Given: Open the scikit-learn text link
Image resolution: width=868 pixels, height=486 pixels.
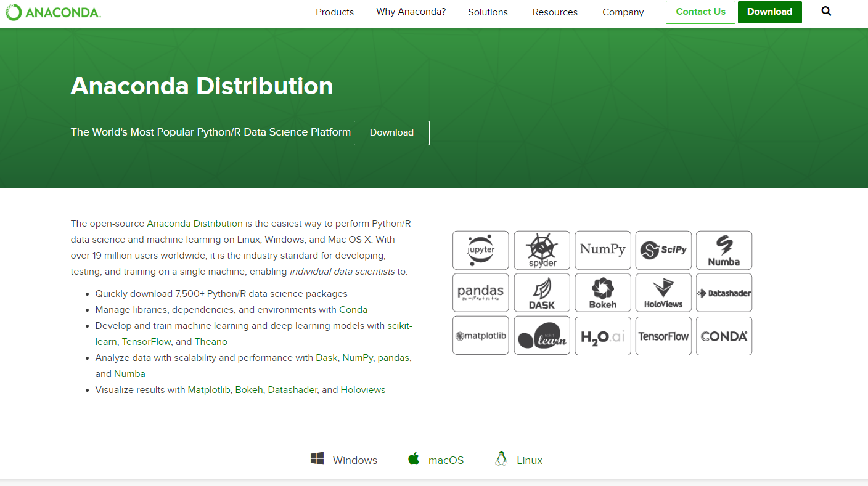Looking at the screenshot, I should (254, 333).
